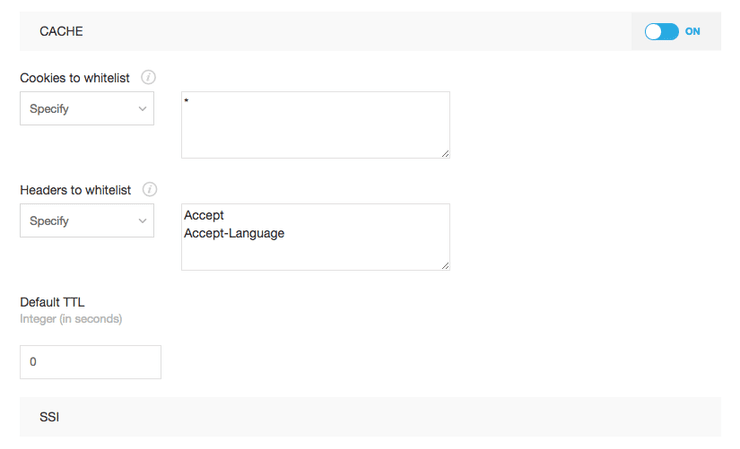Viewport: 740px width, 449px height.
Task: Toggle the Cache switch off
Action: (x=662, y=32)
